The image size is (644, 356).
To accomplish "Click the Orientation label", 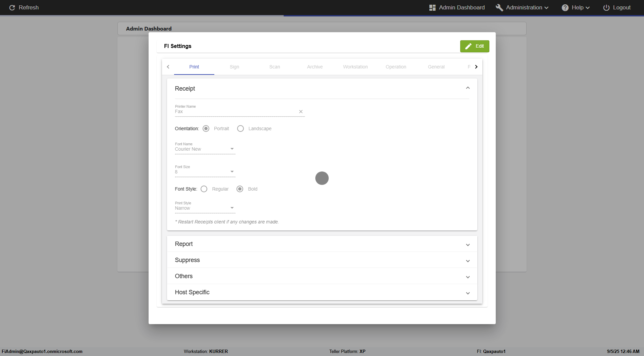I will click(187, 129).
